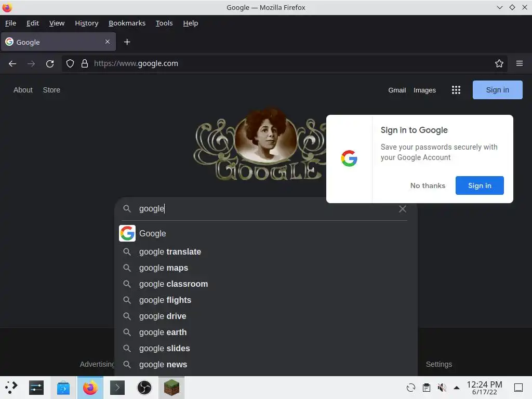
Task: Bookmark this page with the star
Action: click(499, 63)
